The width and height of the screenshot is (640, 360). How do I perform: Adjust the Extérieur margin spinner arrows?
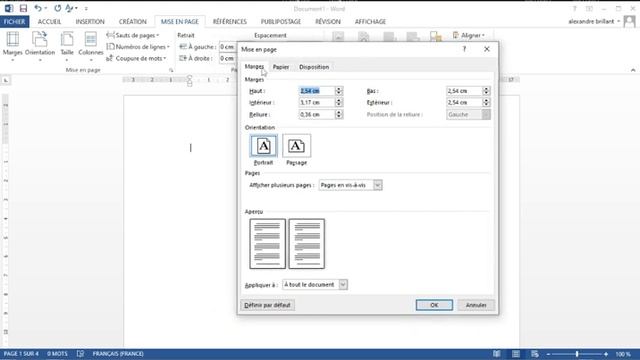486,102
